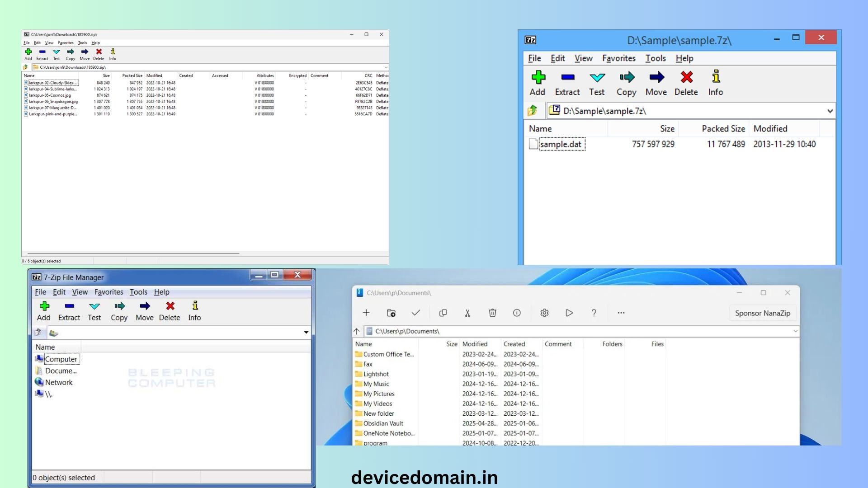Open the address bar dropdown in sample.7z window
868x488 pixels.
click(830, 111)
